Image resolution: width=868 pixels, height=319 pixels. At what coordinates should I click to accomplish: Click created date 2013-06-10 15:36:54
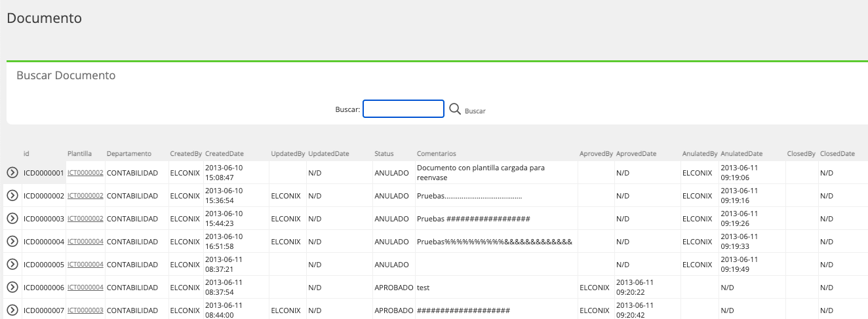click(x=224, y=196)
